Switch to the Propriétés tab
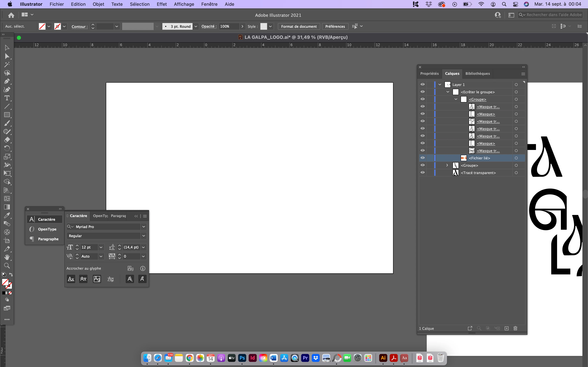Viewport: 588px width, 367px height. pos(429,74)
